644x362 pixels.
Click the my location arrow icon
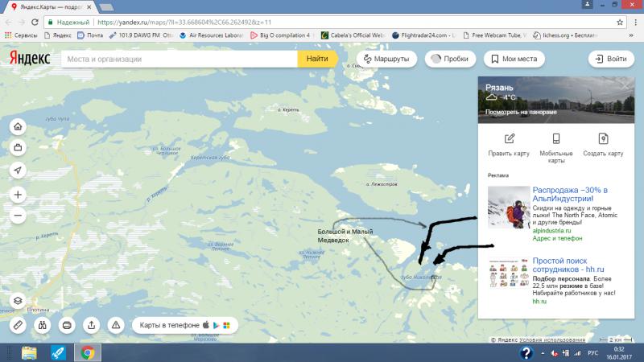(x=19, y=170)
